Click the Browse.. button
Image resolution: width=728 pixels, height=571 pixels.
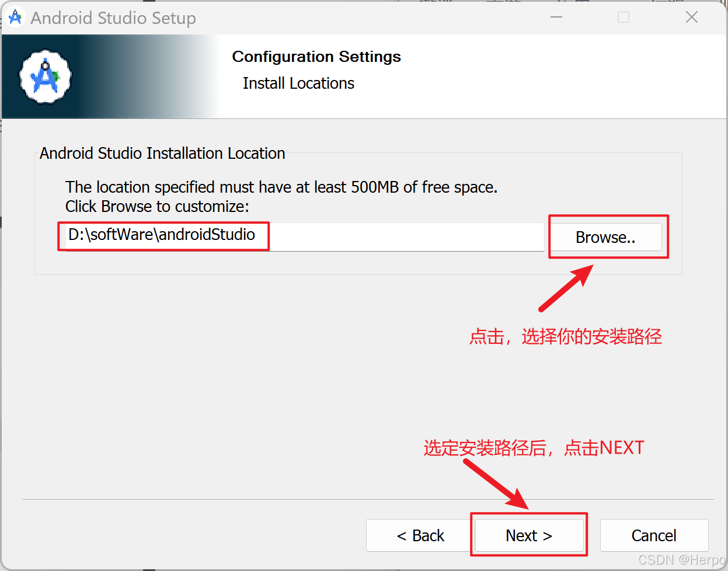(607, 237)
